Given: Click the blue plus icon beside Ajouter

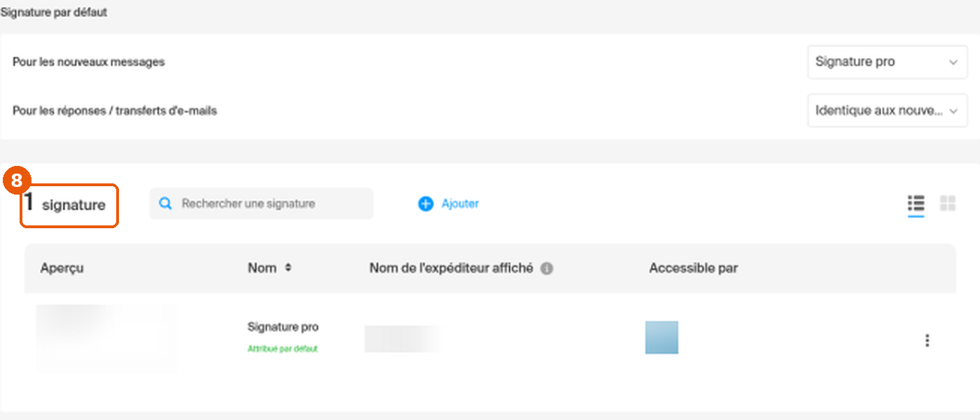Looking at the screenshot, I should tap(426, 204).
